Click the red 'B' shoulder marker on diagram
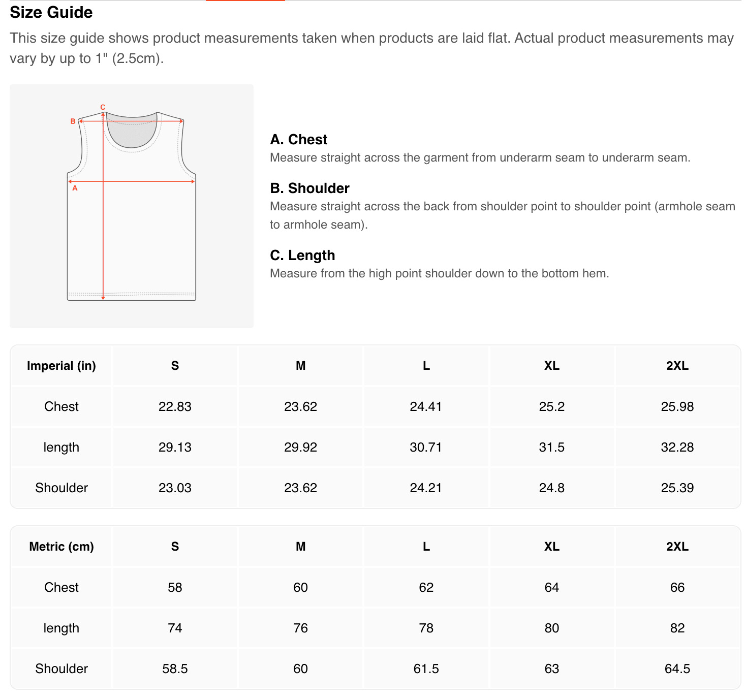 coord(73,121)
